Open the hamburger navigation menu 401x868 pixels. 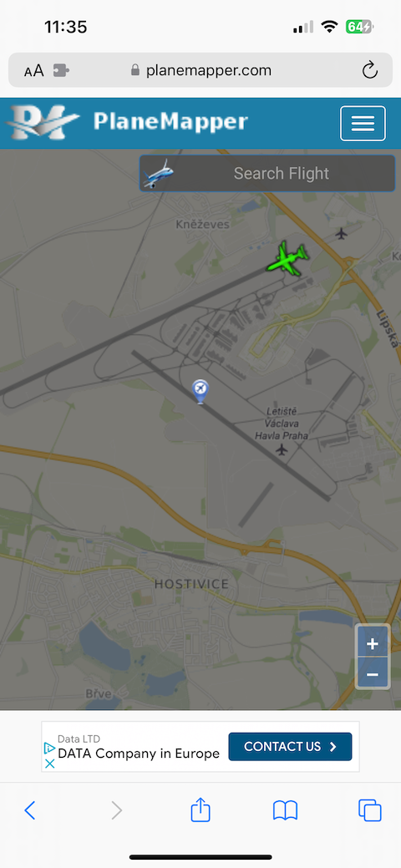click(363, 123)
